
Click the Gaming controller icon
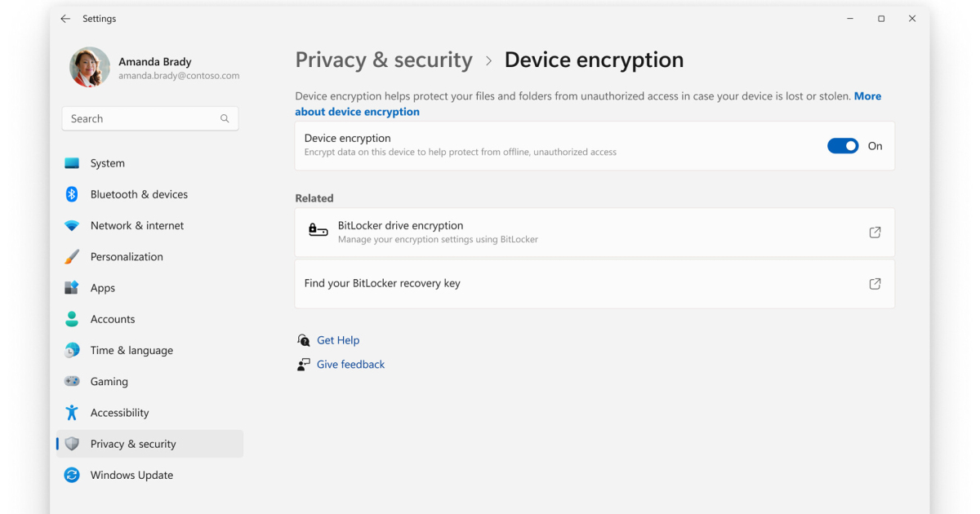(x=72, y=382)
